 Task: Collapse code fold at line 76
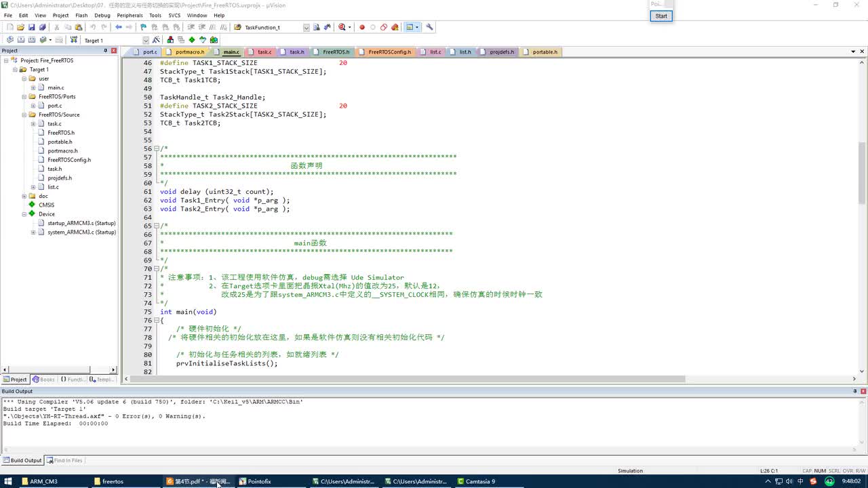pyautogui.click(x=156, y=321)
